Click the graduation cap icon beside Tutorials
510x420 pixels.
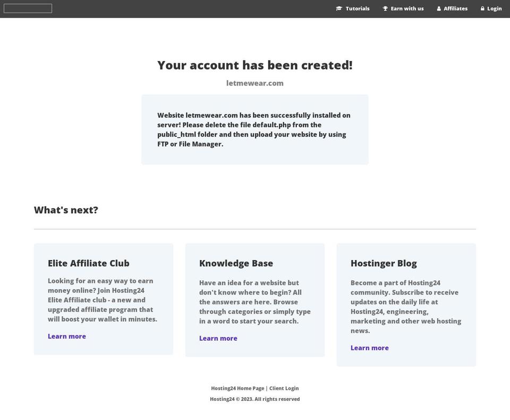tap(339, 9)
